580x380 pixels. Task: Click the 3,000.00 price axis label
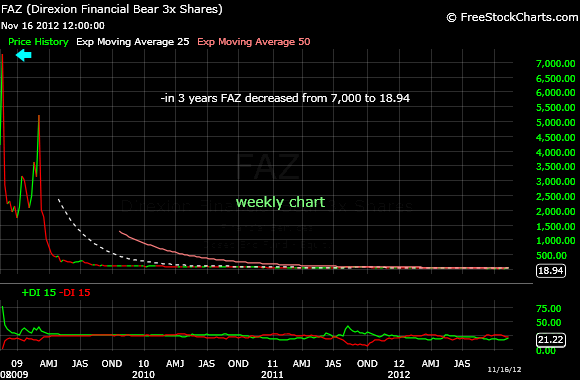[556, 182]
